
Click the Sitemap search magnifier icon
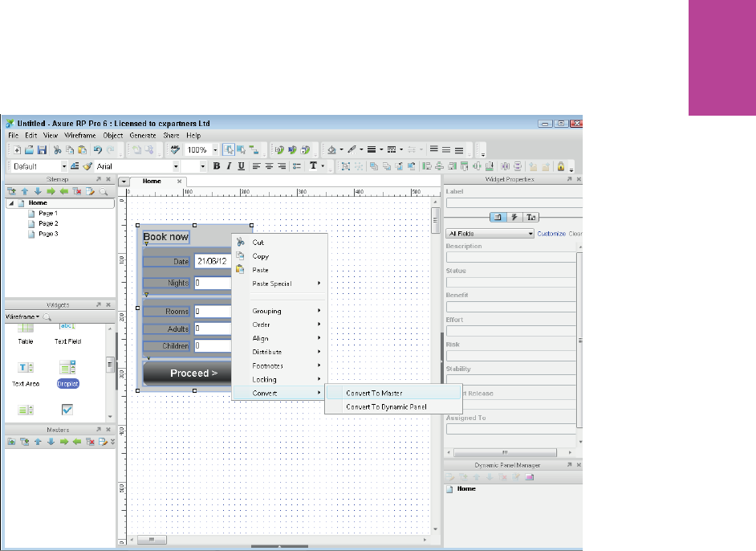pos(104,191)
